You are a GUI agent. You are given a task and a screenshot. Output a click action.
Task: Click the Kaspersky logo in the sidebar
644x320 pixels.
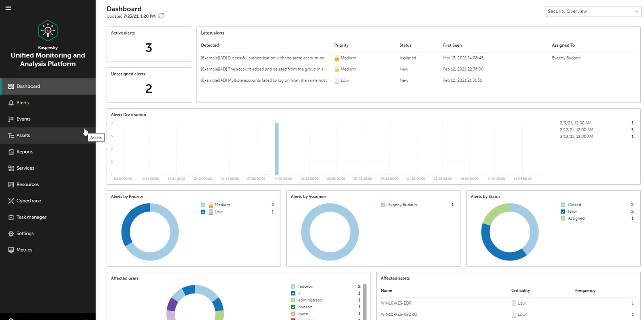click(x=48, y=30)
